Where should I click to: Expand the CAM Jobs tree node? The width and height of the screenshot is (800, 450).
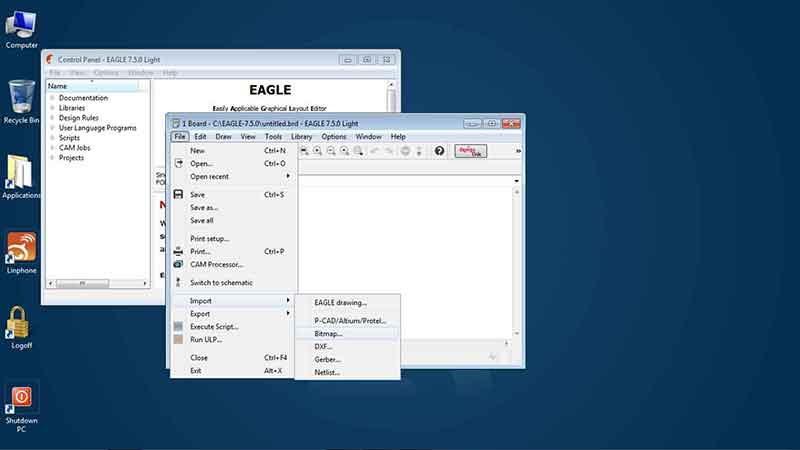coord(52,148)
